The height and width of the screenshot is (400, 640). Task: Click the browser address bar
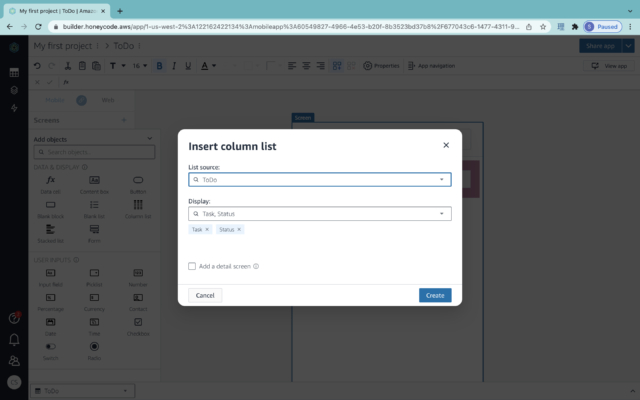291,27
